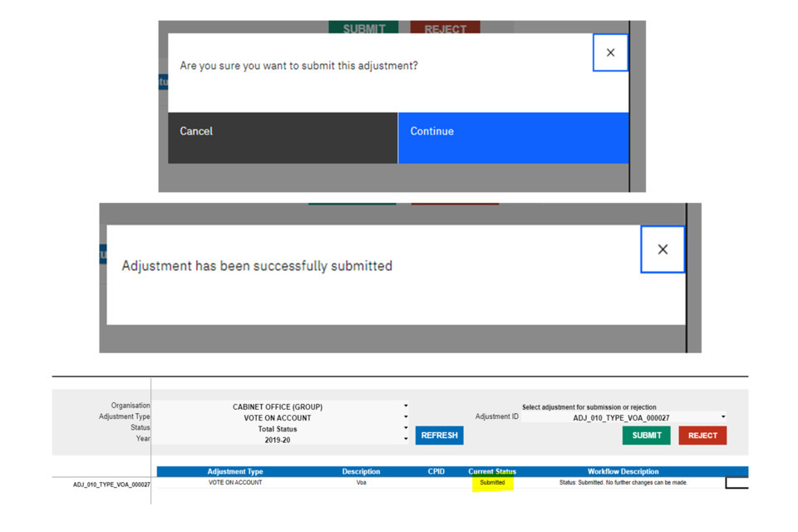Screen dimensions: 798x532
Task: Close the submit confirmation dialog
Action: coord(610,52)
